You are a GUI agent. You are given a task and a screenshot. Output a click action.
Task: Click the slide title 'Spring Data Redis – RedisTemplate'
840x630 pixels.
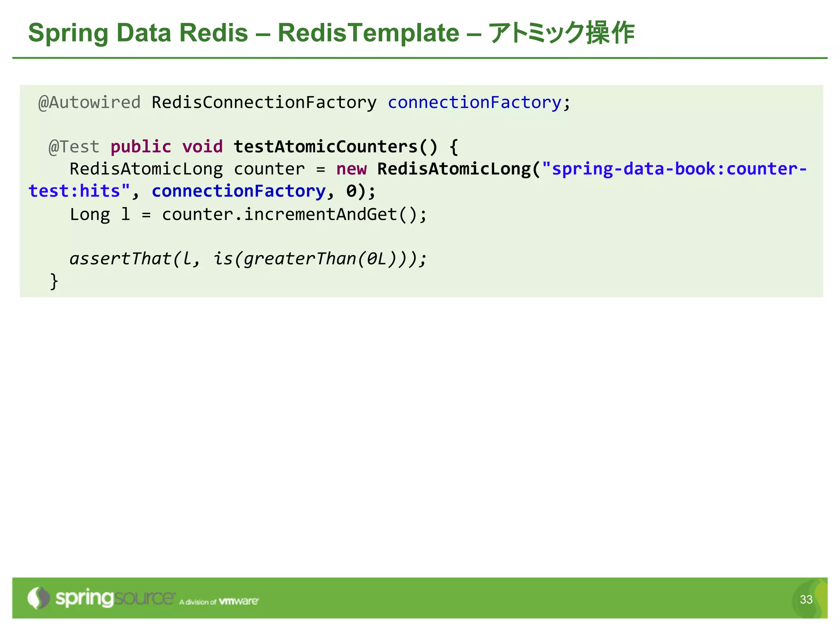click(244, 33)
